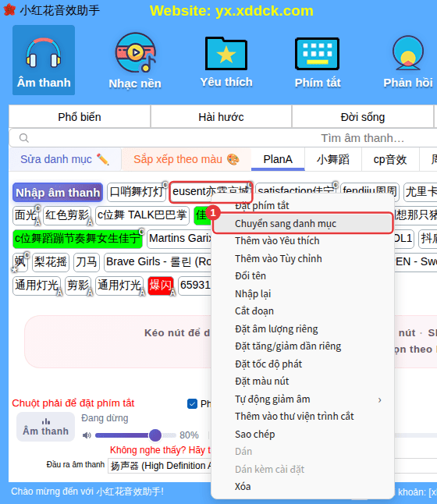Click the volume slider at 80%
Image resolution: width=437 pixels, height=504 pixels.
point(155,435)
